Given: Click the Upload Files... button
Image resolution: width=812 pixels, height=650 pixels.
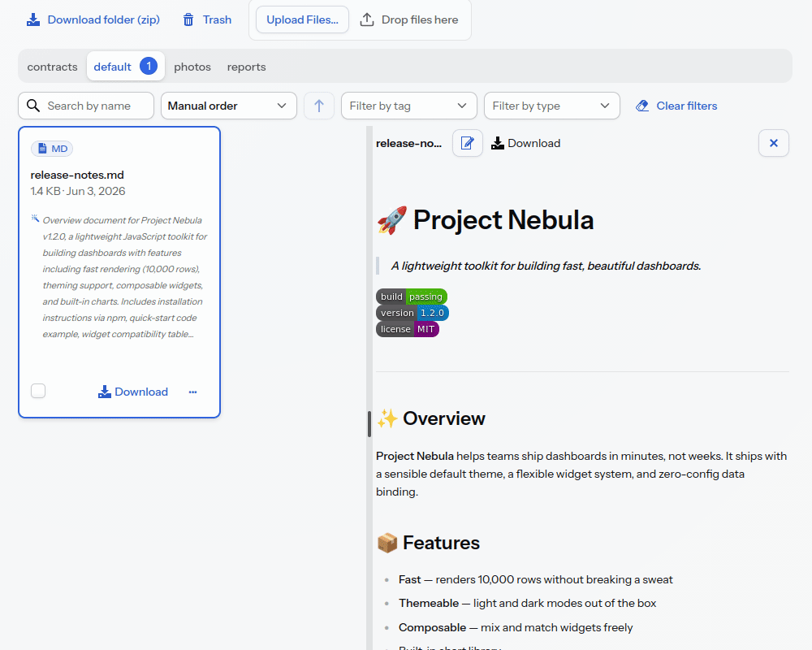Looking at the screenshot, I should [302, 19].
